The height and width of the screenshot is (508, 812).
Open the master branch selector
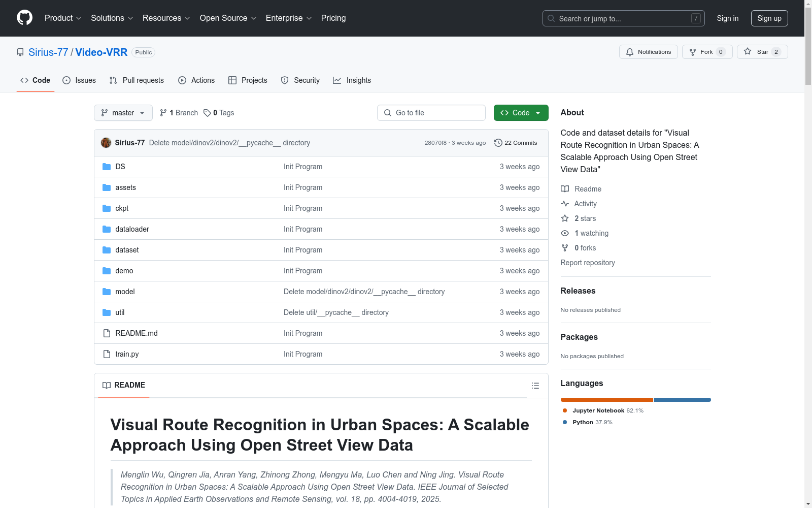(x=123, y=113)
